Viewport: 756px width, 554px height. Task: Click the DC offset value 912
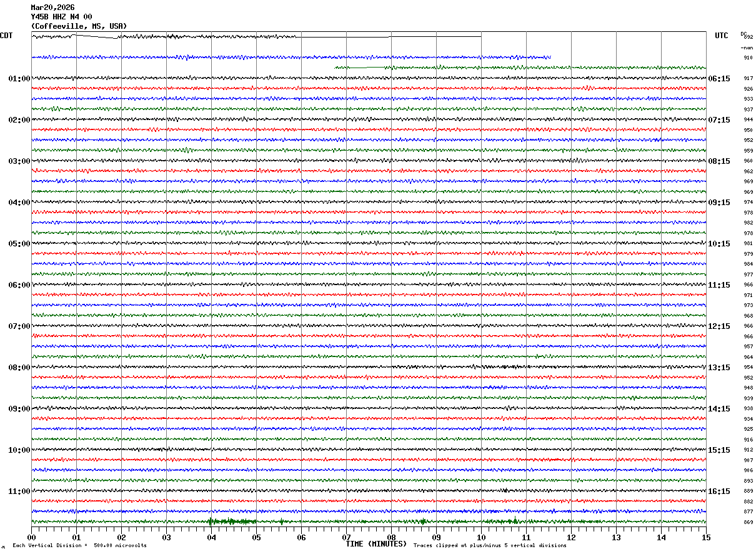coord(748,450)
